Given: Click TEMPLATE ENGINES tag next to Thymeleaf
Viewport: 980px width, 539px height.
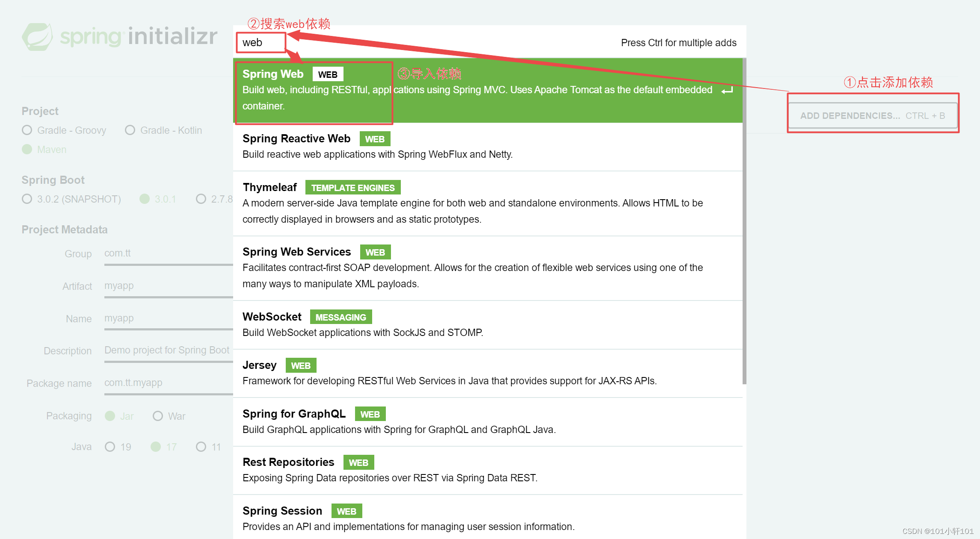Looking at the screenshot, I should point(352,188).
